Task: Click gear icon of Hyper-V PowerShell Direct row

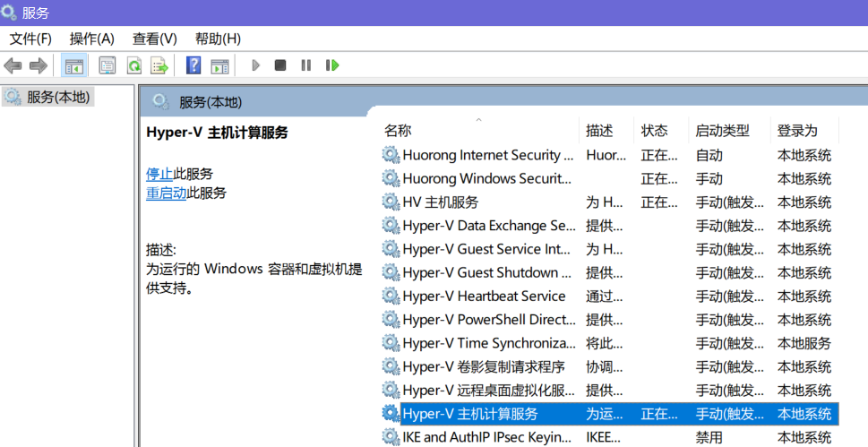Action: pos(391,320)
